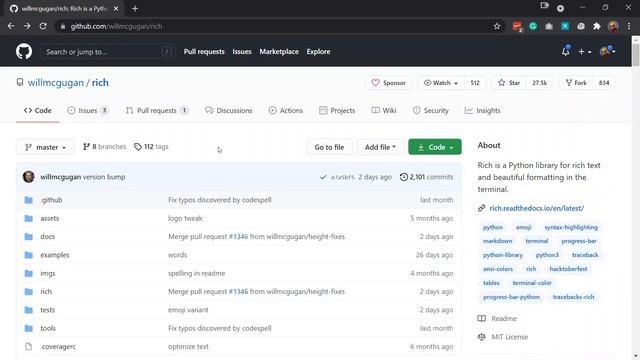The width and height of the screenshot is (640, 360).
Task: Open the notifications bell
Action: 565,51
